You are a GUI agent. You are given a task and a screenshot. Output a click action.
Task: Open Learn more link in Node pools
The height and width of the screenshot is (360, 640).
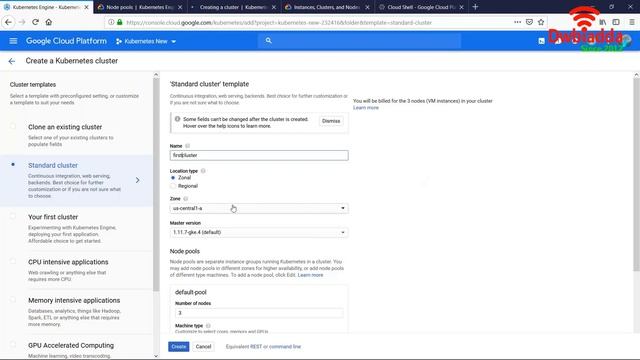coord(310,275)
